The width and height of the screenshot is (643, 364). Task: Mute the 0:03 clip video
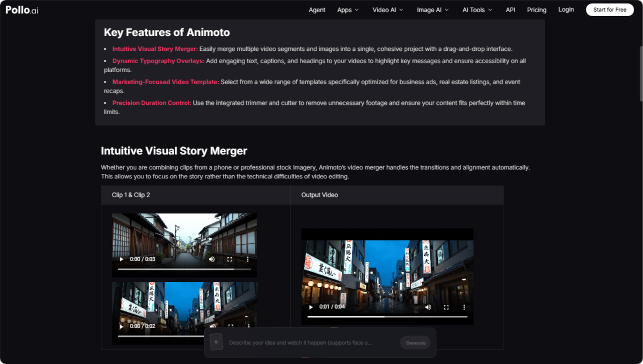pyautogui.click(x=212, y=259)
